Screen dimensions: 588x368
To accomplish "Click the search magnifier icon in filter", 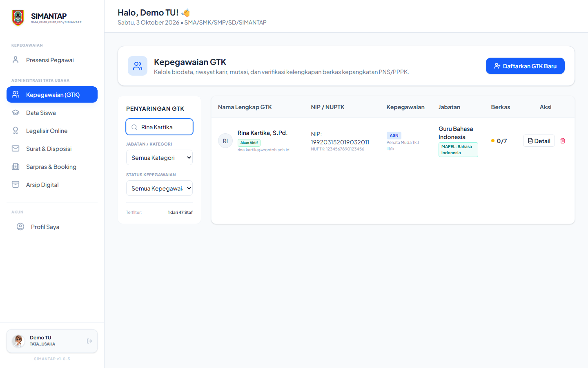I will [134, 127].
